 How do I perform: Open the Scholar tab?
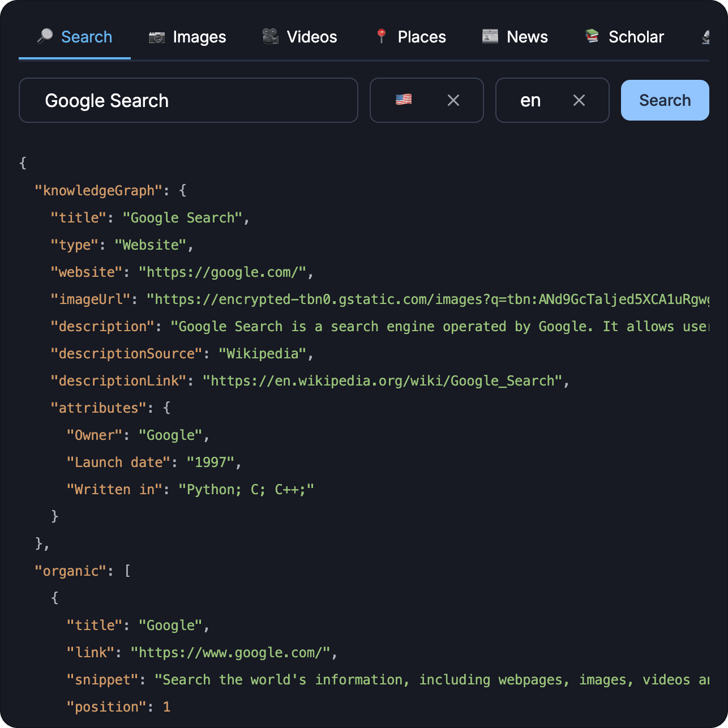point(624,37)
